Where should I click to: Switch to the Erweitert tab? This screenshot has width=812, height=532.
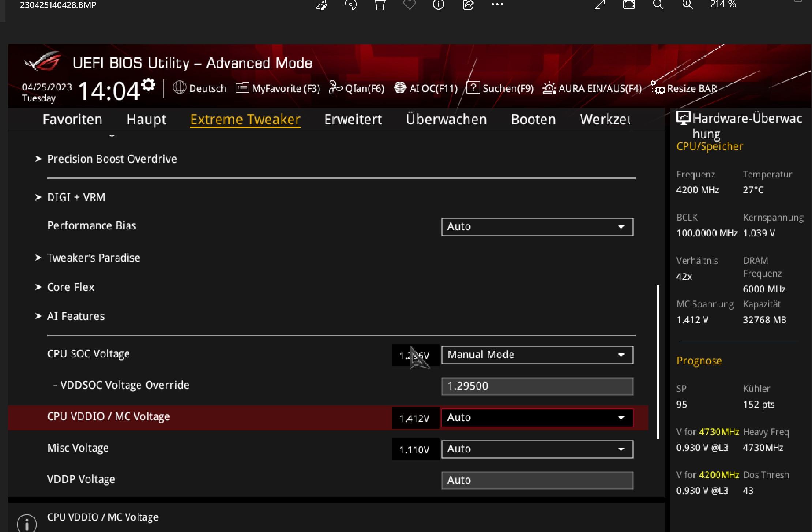(x=353, y=120)
